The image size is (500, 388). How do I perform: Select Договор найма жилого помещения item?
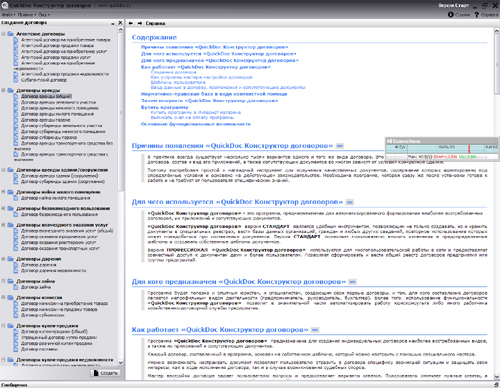[x=56, y=198]
